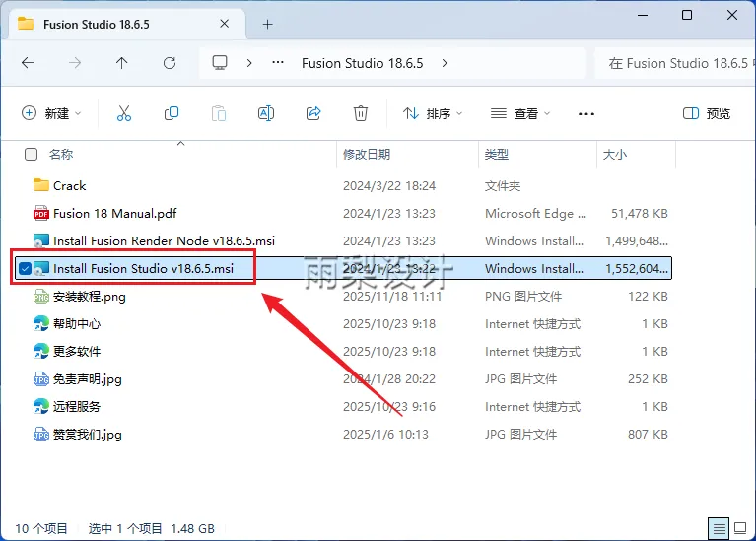The height and width of the screenshot is (541, 756).
Task: Select the file name 安装教程.png
Action: (x=89, y=296)
